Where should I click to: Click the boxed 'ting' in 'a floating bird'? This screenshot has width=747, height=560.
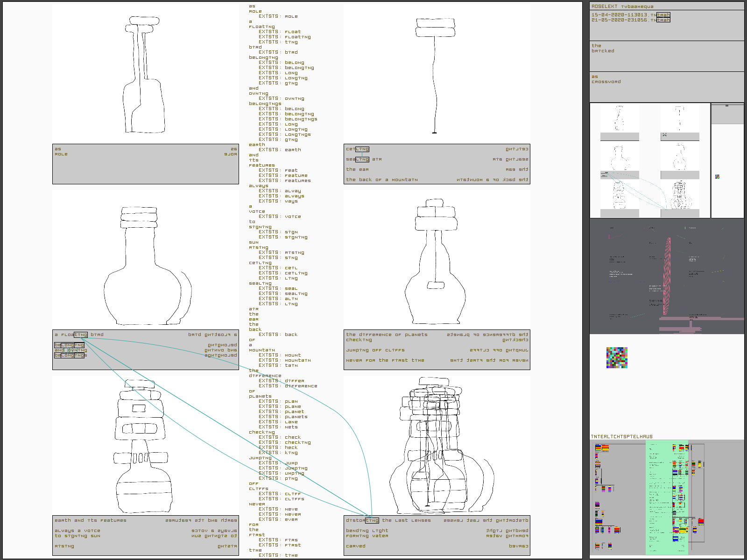(81, 335)
